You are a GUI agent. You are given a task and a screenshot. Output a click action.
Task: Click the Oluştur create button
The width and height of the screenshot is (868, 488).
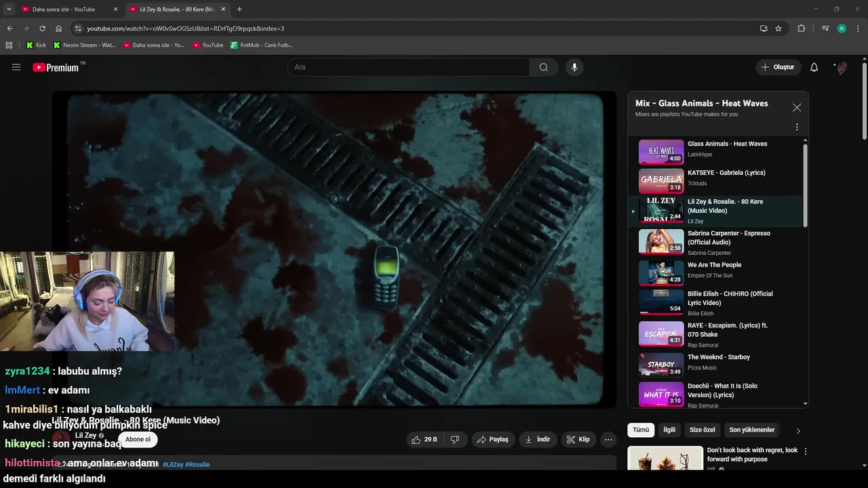click(x=777, y=67)
